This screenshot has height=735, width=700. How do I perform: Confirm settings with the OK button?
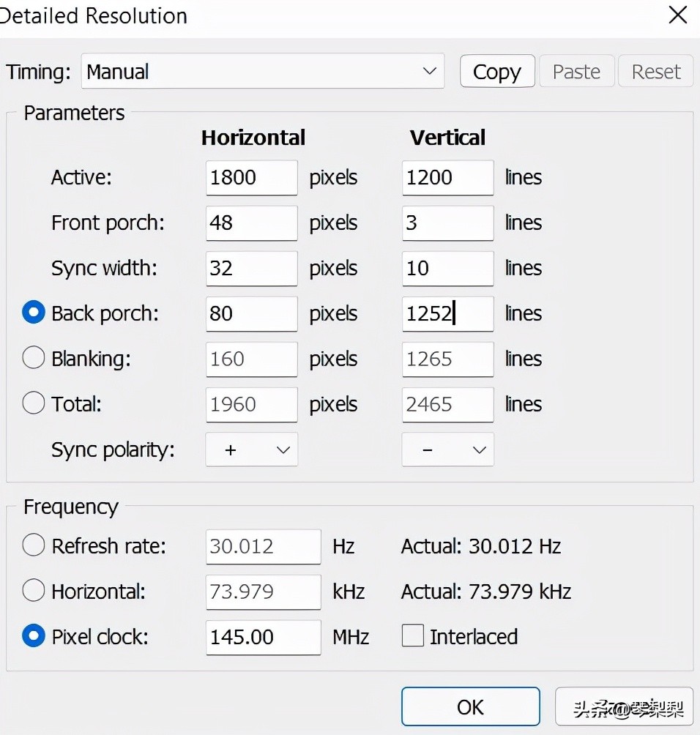470,706
